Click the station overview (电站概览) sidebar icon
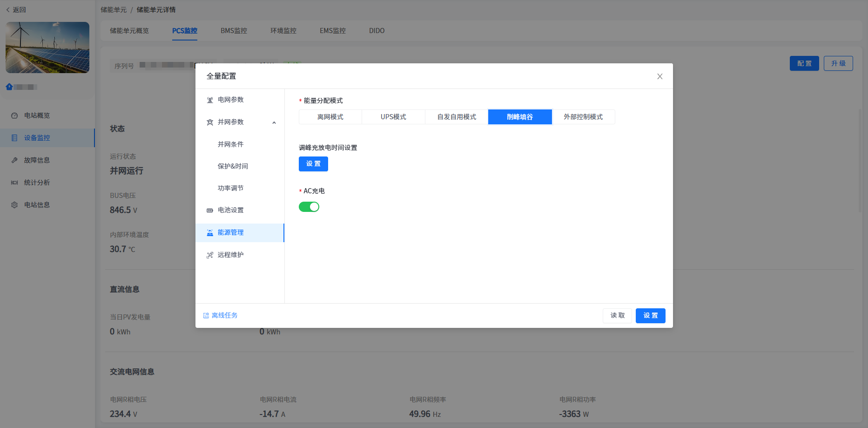This screenshot has height=428, width=868. pyautogui.click(x=14, y=115)
